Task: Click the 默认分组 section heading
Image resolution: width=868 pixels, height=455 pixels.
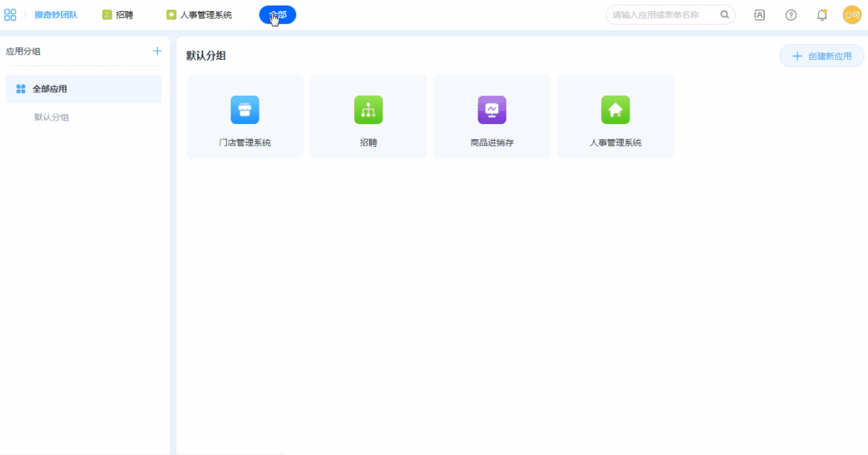Action: point(206,56)
